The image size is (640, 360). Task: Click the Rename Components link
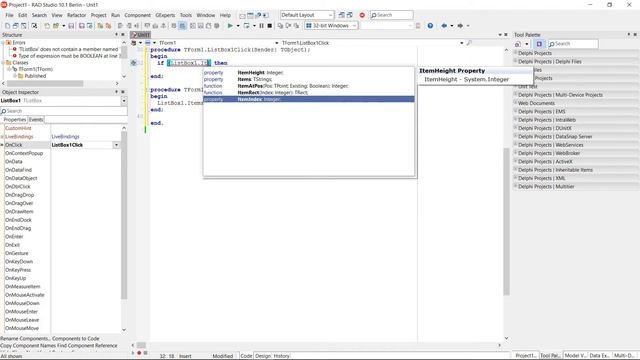point(25,338)
